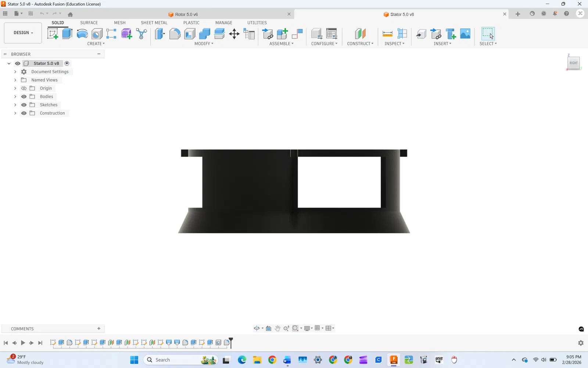
Task: Select the Joint tool
Action: tap(297, 34)
